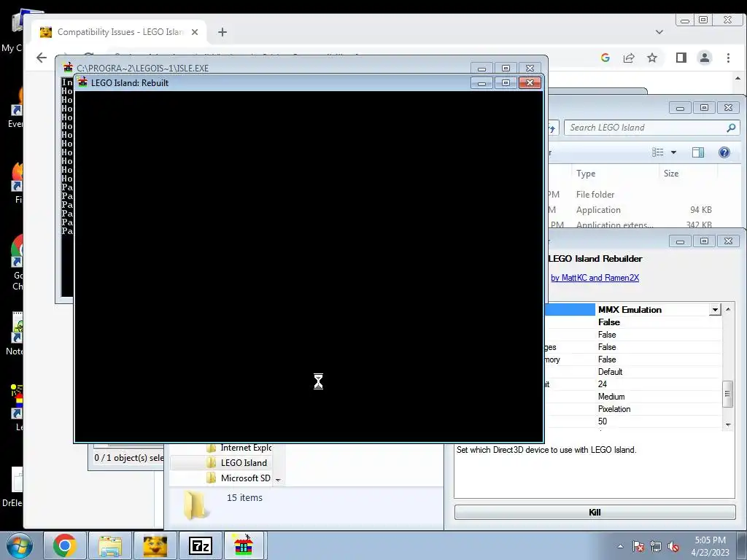This screenshot has height=560, width=747.
Task: Share this page from Chrome's toolbar
Action: coord(629,58)
